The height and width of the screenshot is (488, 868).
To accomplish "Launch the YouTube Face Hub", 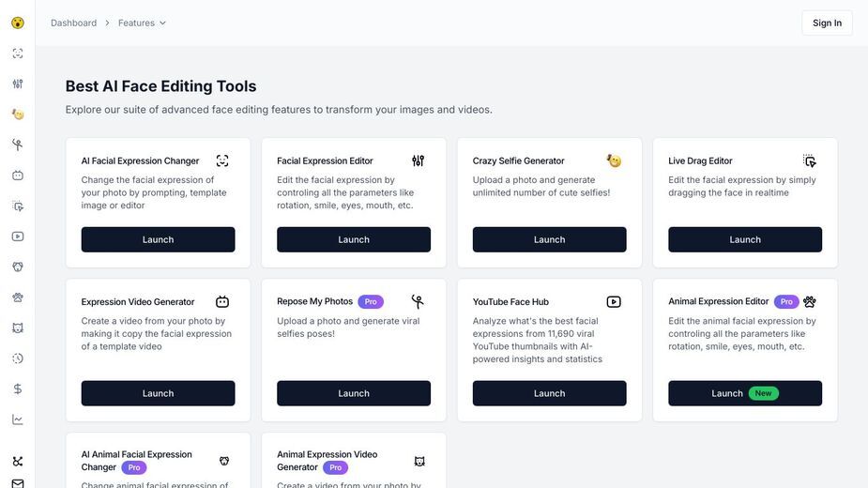I will pyautogui.click(x=549, y=393).
